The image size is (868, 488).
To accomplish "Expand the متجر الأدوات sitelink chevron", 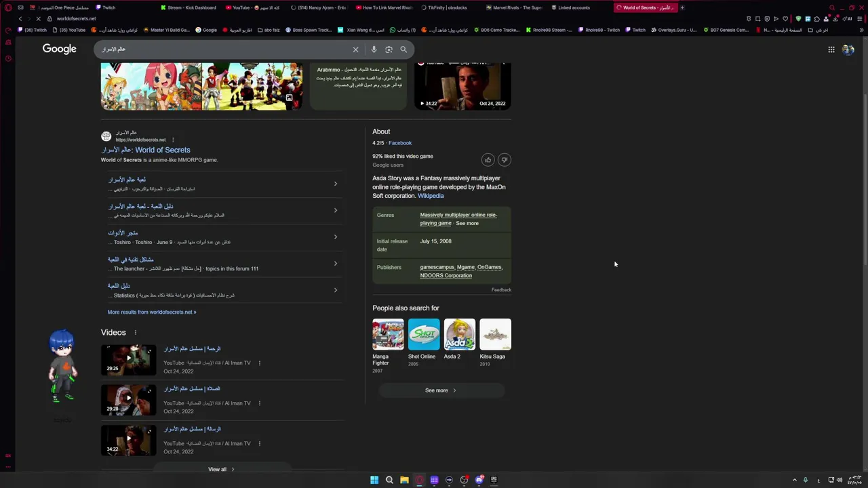I will pyautogui.click(x=335, y=237).
